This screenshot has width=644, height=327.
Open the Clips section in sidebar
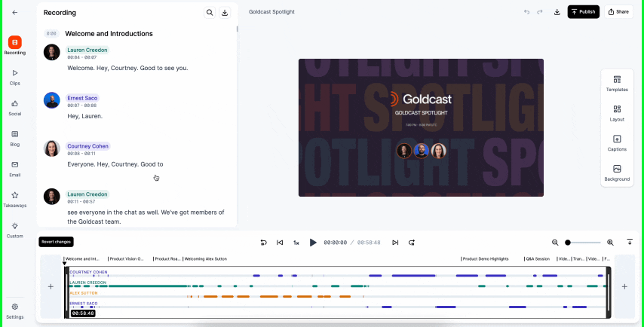click(x=15, y=77)
